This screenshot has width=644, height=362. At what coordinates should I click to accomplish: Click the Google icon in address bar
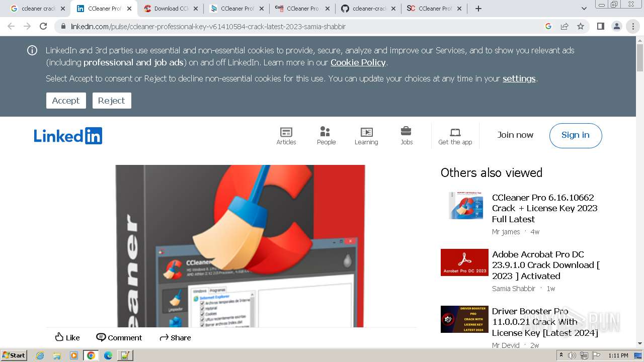click(x=548, y=26)
